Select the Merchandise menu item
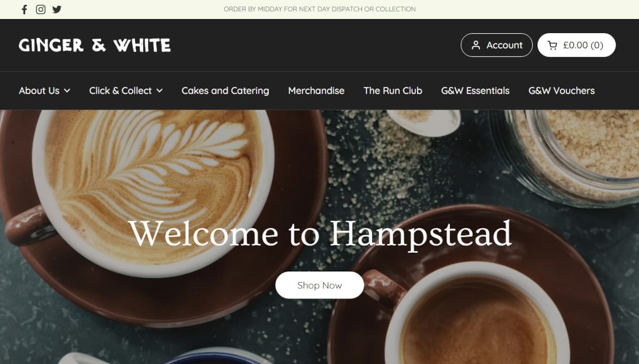Image resolution: width=639 pixels, height=364 pixels. point(316,91)
